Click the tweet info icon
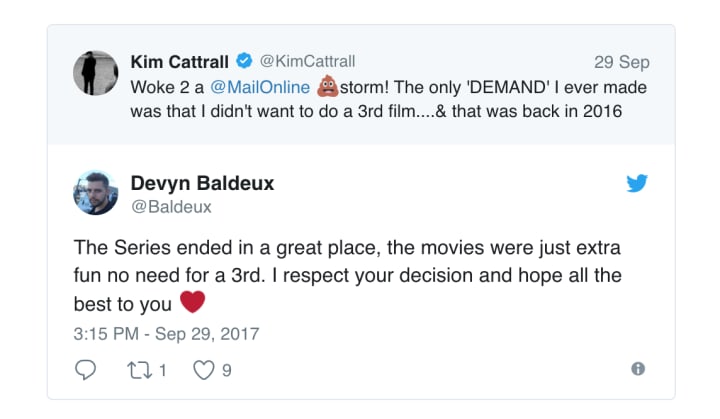This screenshot has width=720, height=419. 638,368
